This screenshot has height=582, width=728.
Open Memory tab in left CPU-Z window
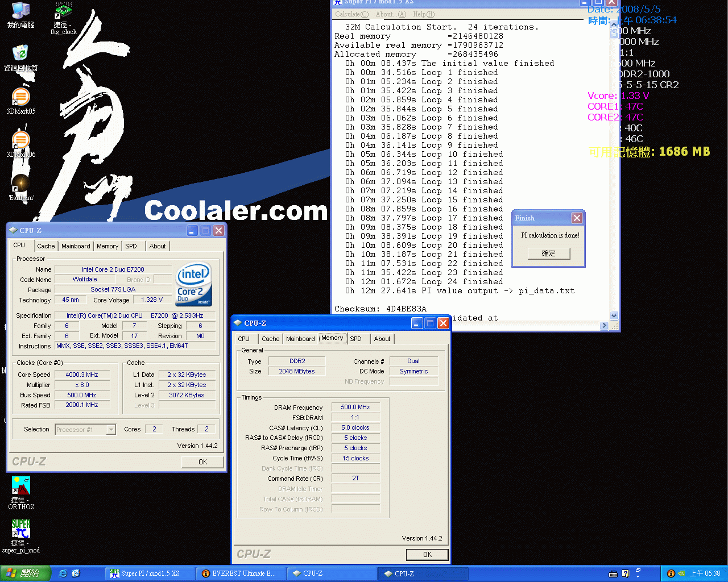click(x=107, y=246)
